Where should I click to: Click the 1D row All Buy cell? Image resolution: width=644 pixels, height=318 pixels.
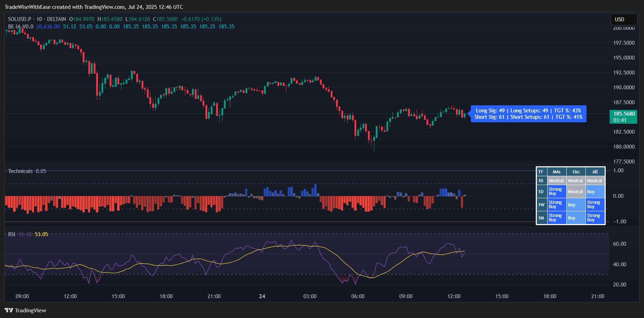(x=595, y=192)
